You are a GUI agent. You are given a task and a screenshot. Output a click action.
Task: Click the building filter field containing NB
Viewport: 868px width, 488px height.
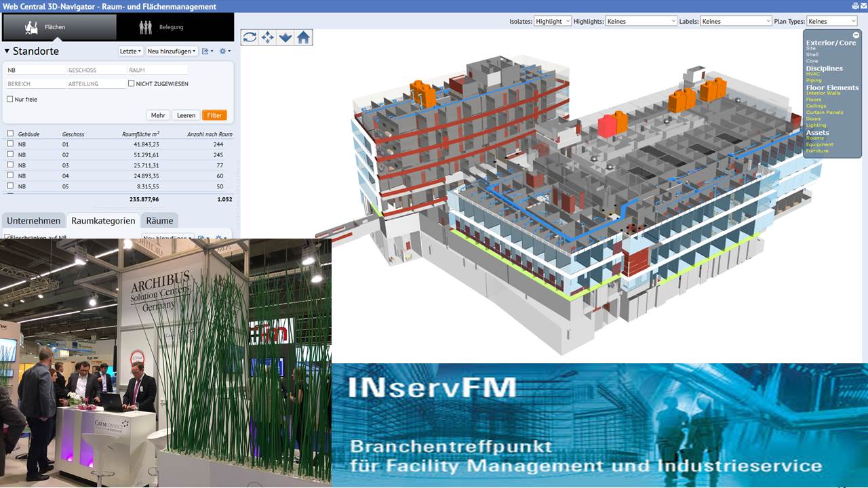35,70
